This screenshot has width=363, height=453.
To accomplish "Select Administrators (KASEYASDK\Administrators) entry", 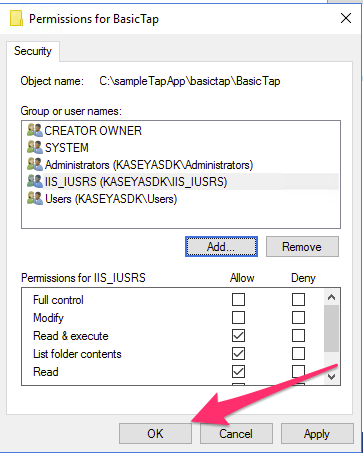I will (149, 165).
